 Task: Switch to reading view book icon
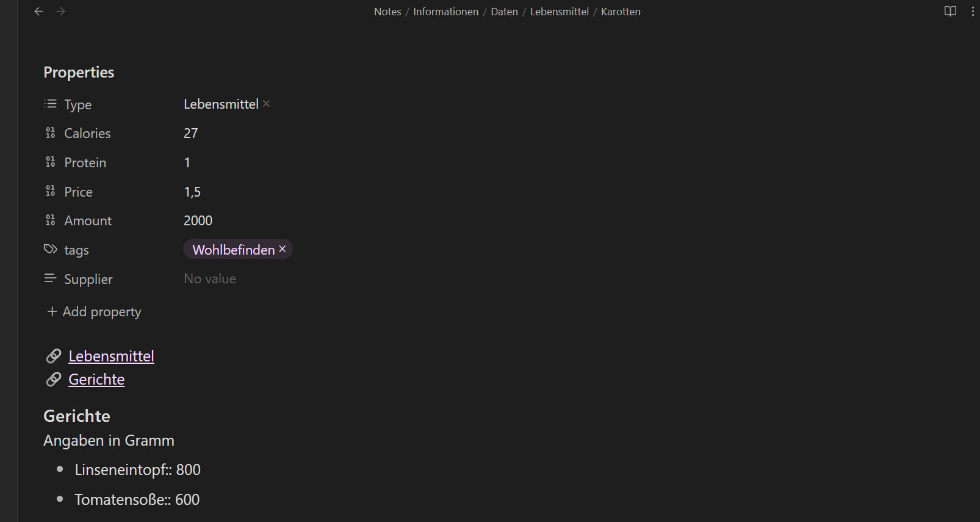pyautogui.click(x=950, y=12)
